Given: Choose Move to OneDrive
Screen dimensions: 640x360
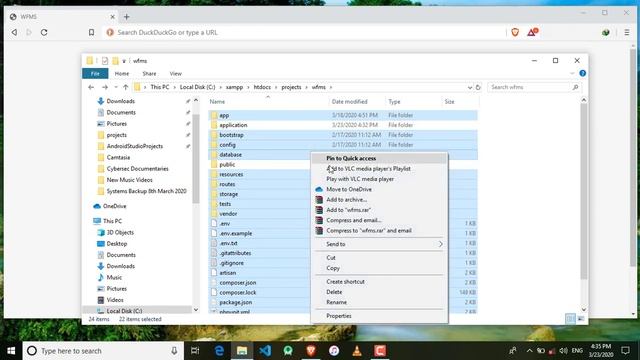Looking at the screenshot, I should click(379, 189).
